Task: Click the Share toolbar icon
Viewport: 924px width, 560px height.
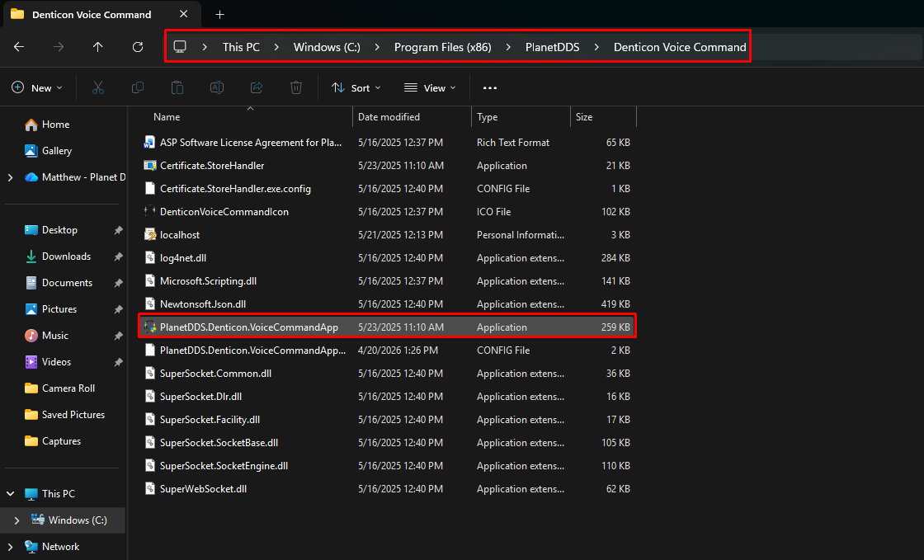Action: point(257,87)
